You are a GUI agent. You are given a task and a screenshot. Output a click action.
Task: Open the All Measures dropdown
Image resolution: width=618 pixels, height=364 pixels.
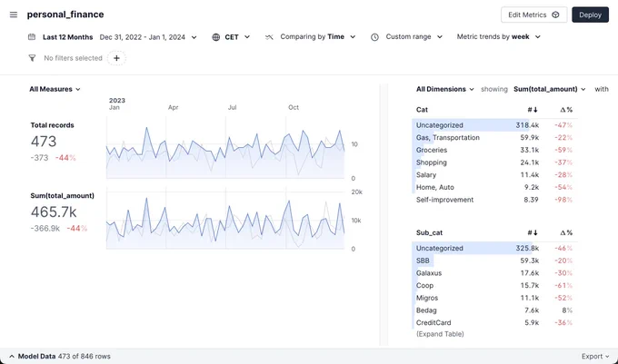pos(55,89)
